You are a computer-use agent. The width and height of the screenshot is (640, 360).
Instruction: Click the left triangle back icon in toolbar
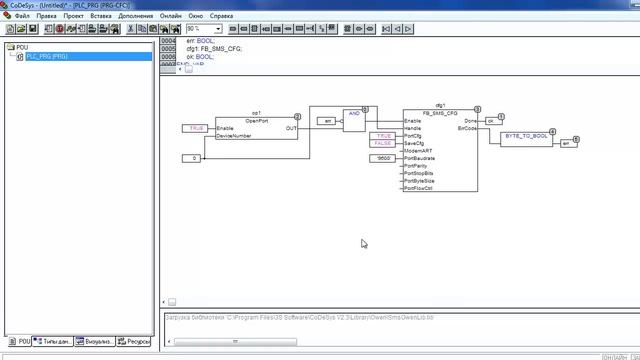click(397, 29)
